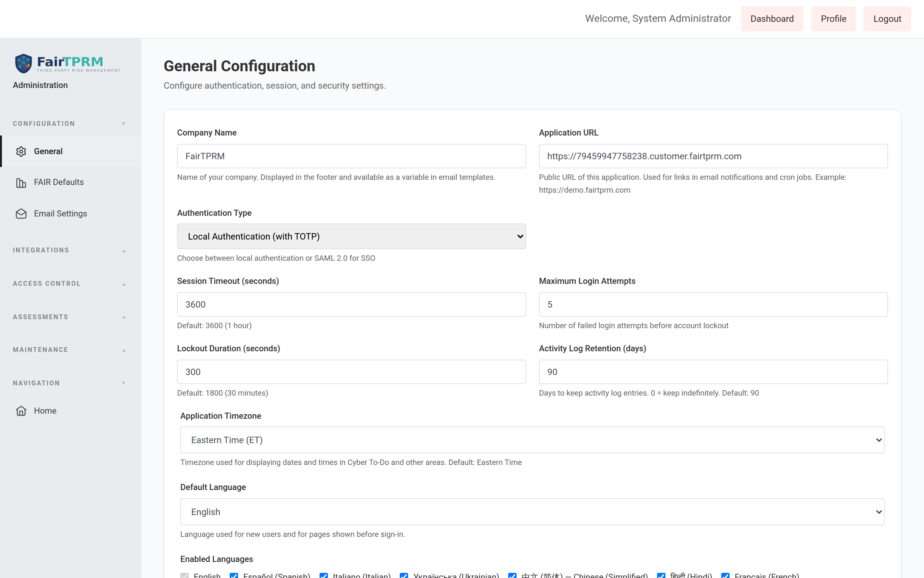Click the FairTPRM shield logo
924x578 pixels.
(23, 63)
